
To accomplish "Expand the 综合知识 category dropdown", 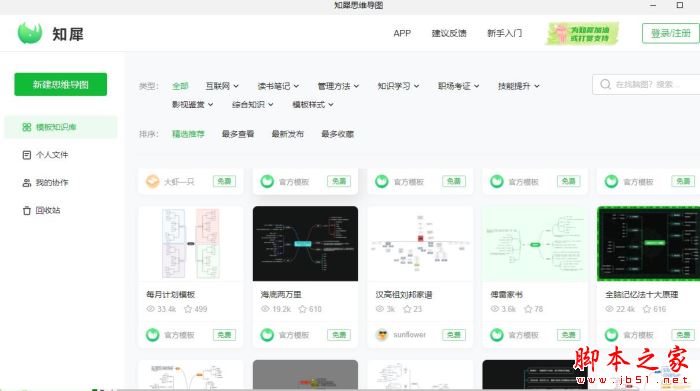I will [x=253, y=104].
